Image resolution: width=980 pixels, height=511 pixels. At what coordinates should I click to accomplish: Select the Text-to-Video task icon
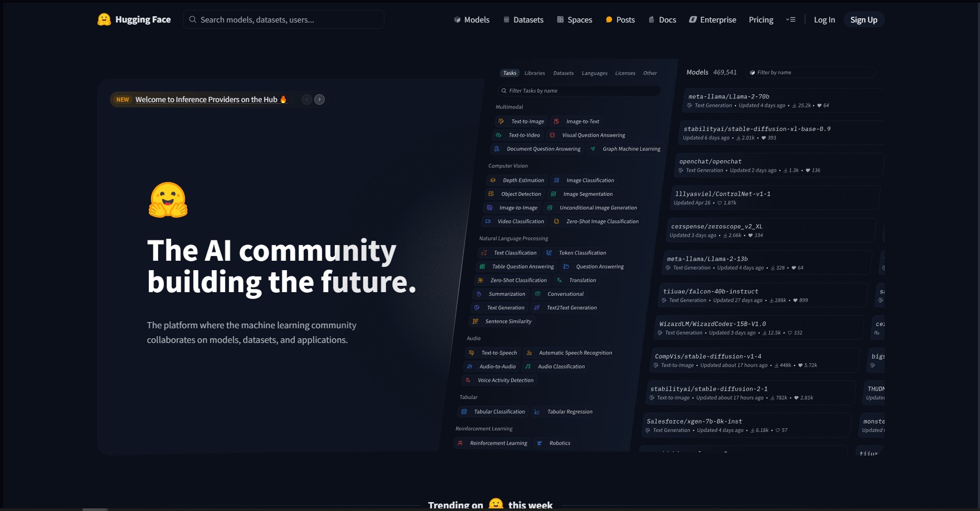(499, 135)
